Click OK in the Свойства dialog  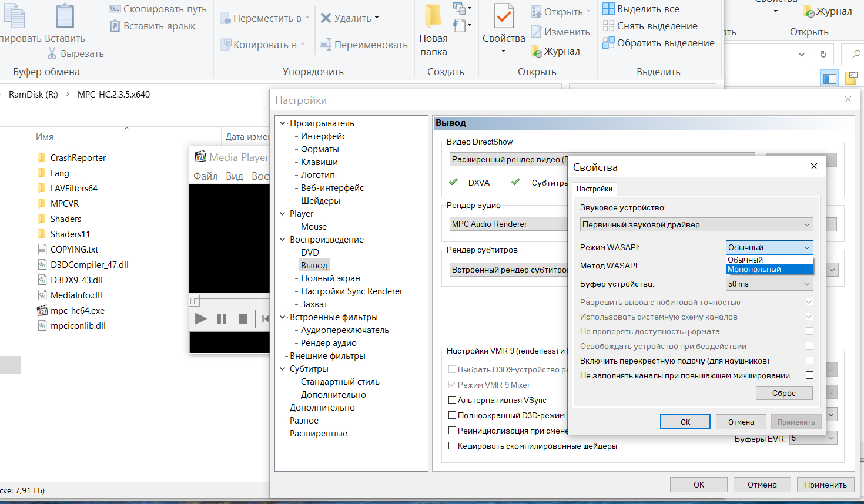(685, 422)
